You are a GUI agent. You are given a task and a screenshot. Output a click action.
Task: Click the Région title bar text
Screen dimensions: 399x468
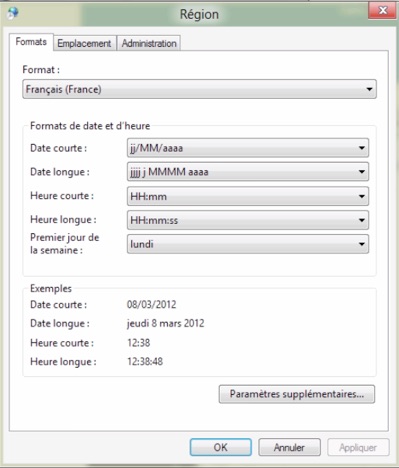click(x=199, y=14)
